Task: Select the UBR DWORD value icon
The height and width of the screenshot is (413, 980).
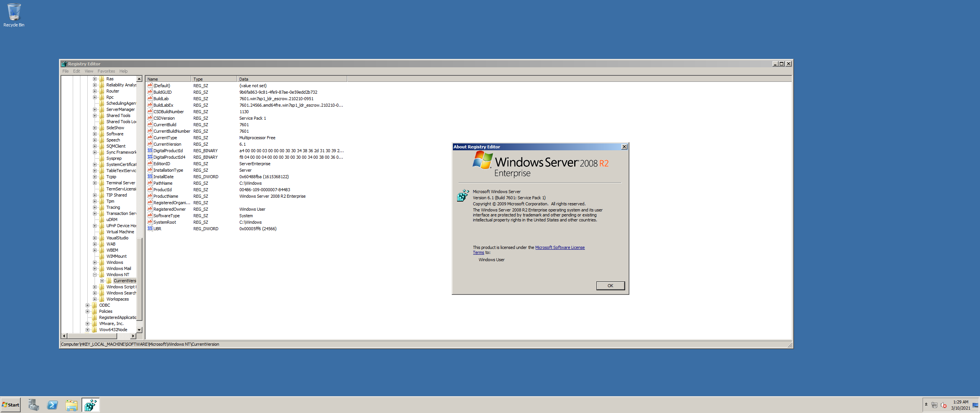Action: [150, 229]
